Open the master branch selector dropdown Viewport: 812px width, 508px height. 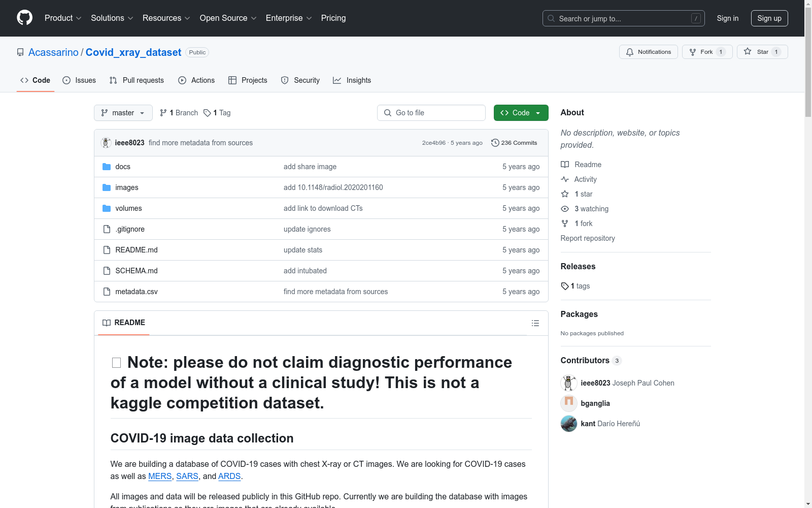[123, 113]
